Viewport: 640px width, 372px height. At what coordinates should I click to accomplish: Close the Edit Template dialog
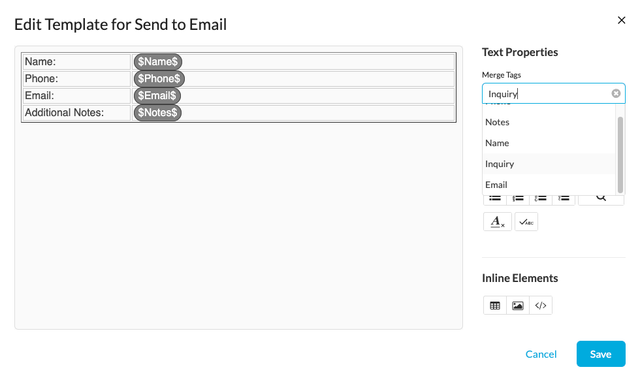tap(621, 20)
